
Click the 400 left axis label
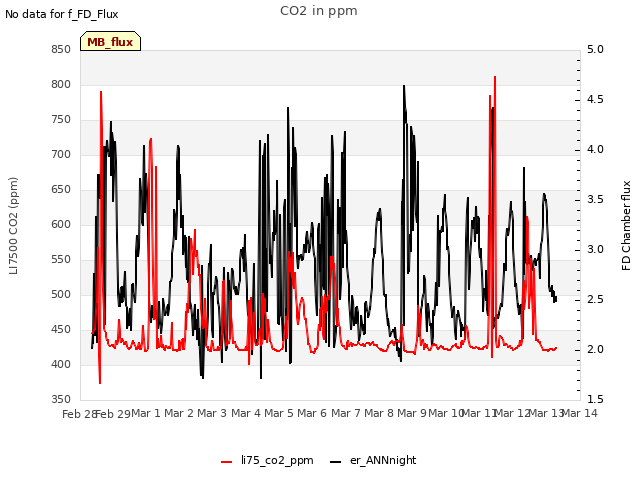61,364
